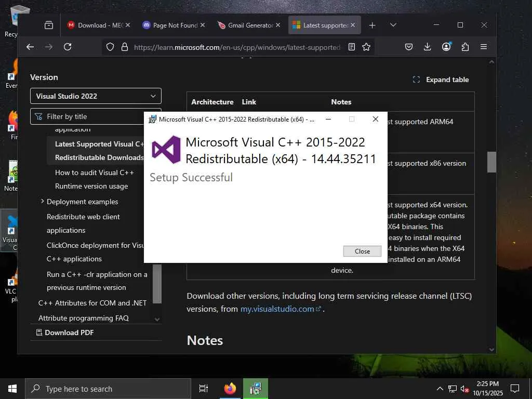Open the Windows Start menu
The height and width of the screenshot is (399, 532).
[x=12, y=389]
